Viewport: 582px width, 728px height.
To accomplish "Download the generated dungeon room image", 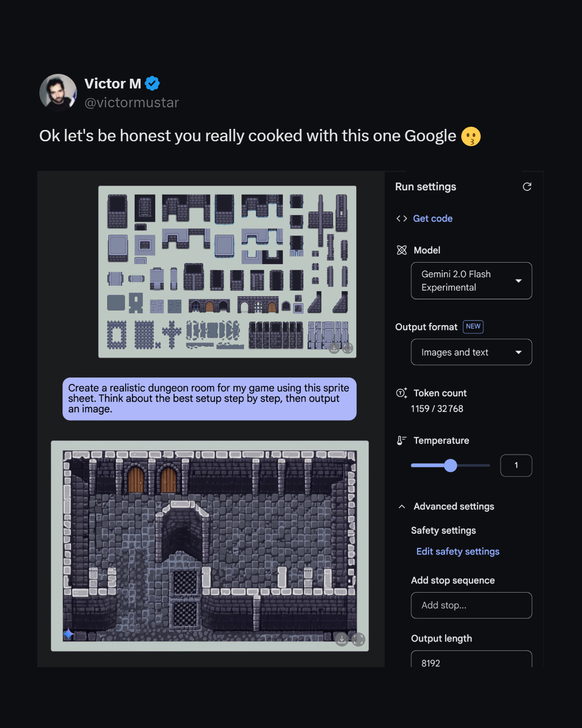I will pyautogui.click(x=342, y=640).
